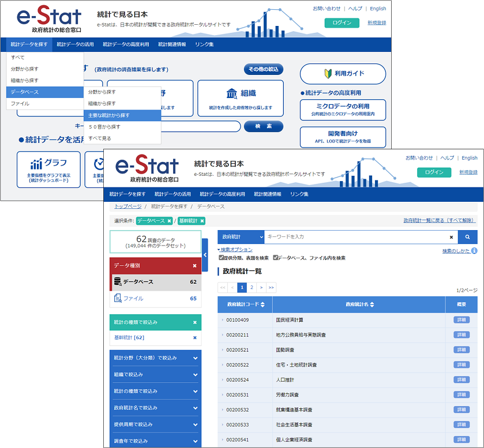The width and height of the screenshot is (484, 448).
Task: Click 労働力調査 in the statistics list
Action: click(287, 395)
